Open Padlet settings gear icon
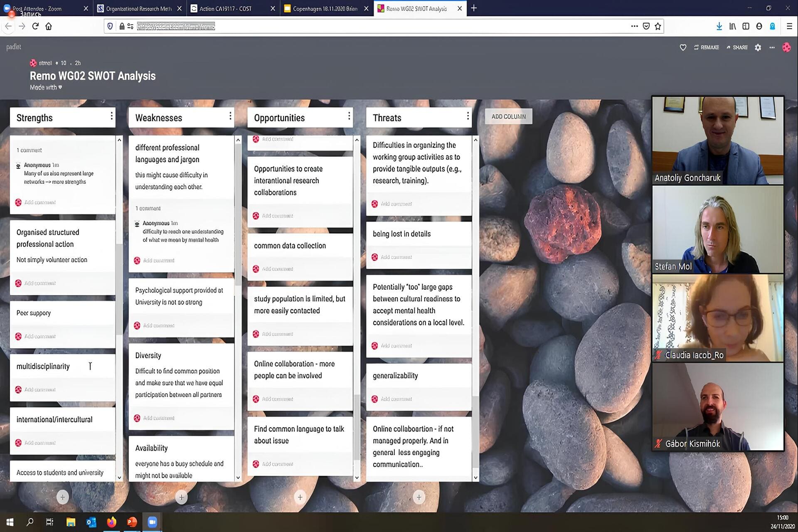 tap(758, 47)
